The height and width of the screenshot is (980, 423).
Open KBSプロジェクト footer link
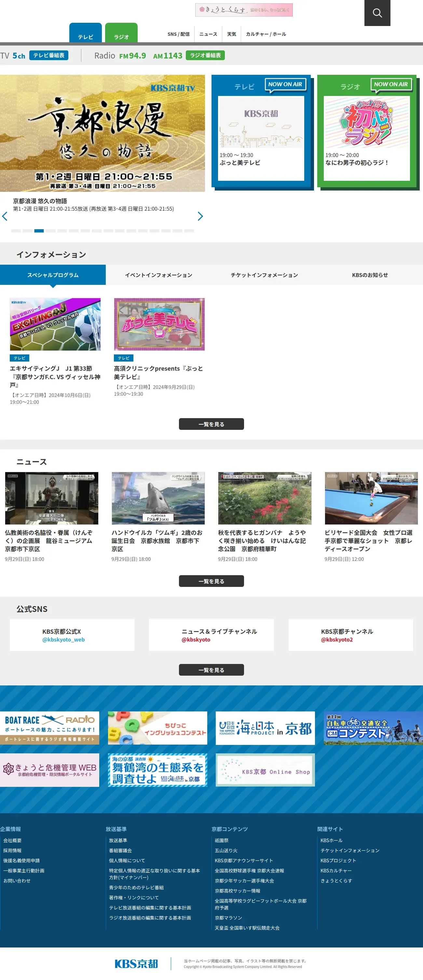tap(338, 861)
